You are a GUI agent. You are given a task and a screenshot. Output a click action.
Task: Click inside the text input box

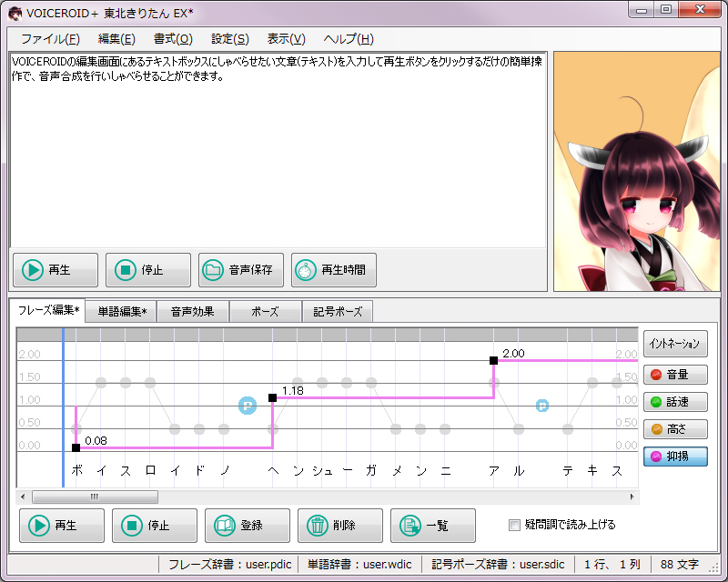[278, 151]
